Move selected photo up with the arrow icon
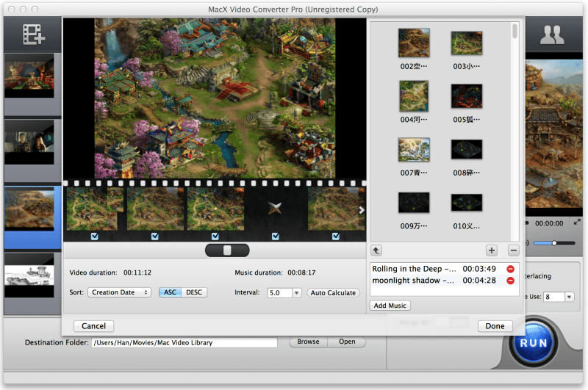588x390 pixels. pos(376,250)
